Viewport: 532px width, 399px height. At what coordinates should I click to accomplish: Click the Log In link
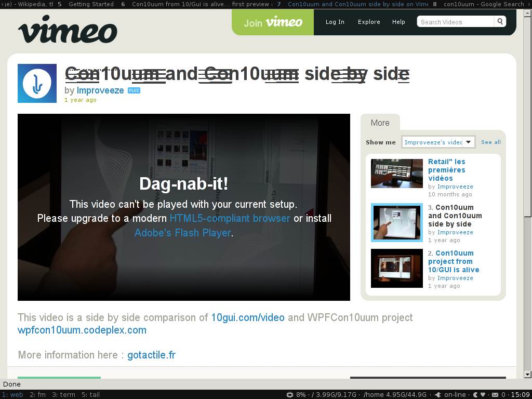tap(335, 22)
